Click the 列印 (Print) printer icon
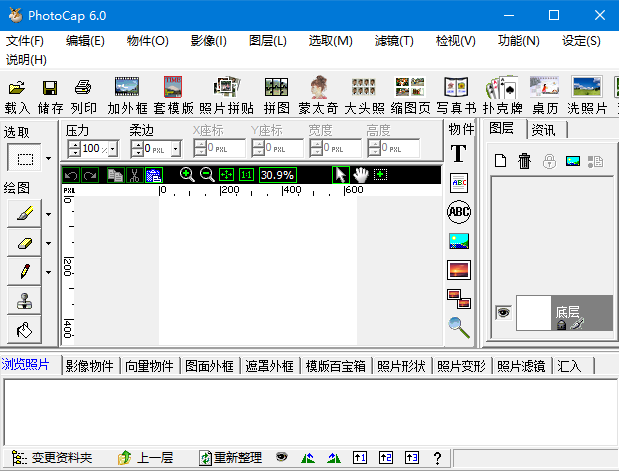The height and width of the screenshot is (471, 619). tap(83, 87)
